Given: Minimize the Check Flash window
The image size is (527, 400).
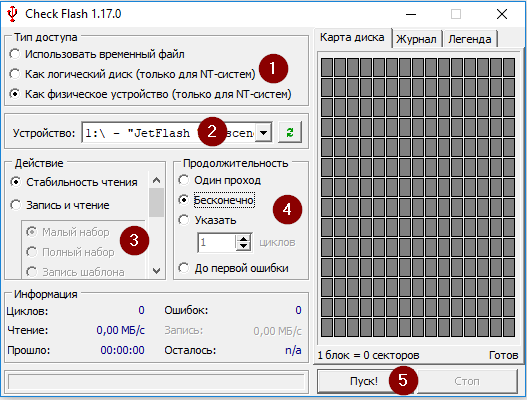Looking at the screenshot, I should pos(411,14).
